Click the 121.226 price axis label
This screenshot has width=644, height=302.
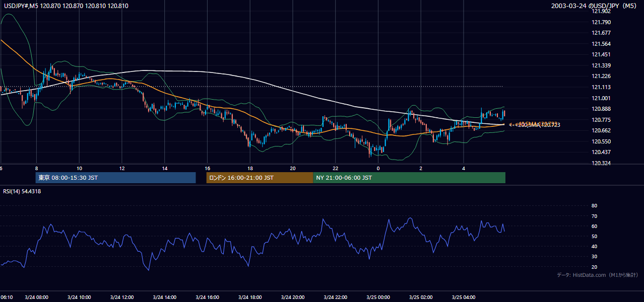click(x=601, y=77)
